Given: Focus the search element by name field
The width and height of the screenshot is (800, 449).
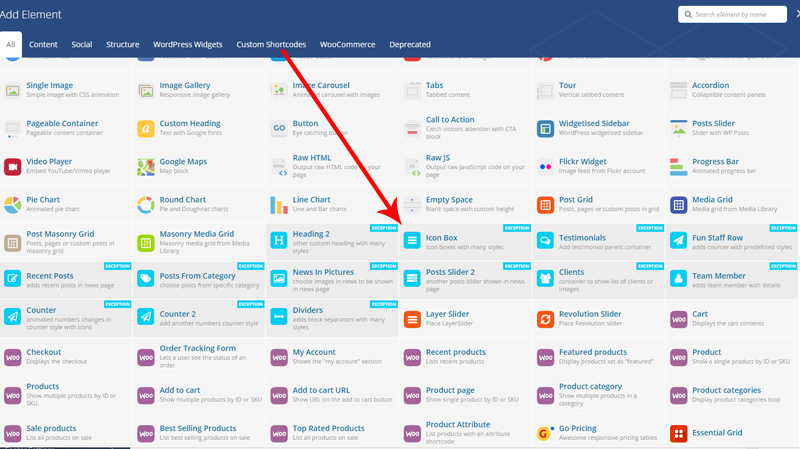Looking at the screenshot, I should click(732, 14).
